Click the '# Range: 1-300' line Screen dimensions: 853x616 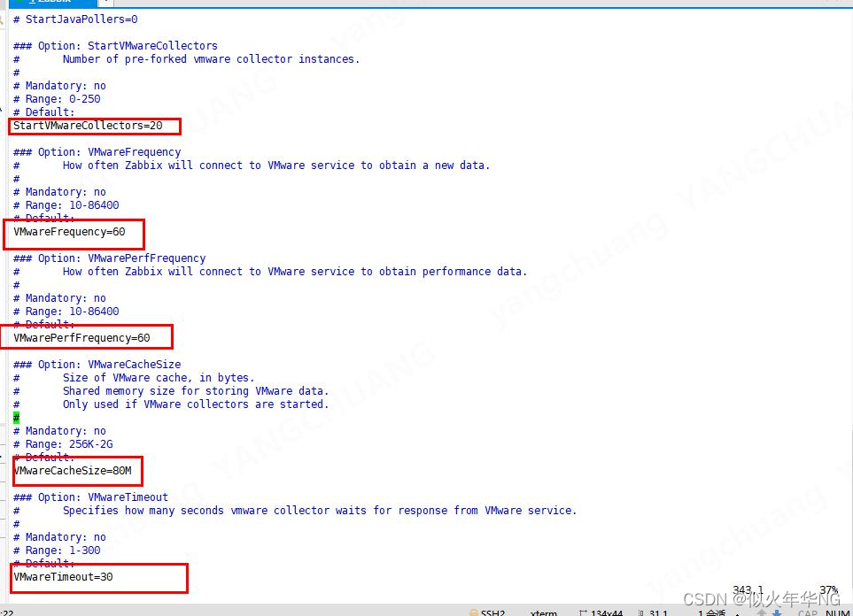point(57,551)
